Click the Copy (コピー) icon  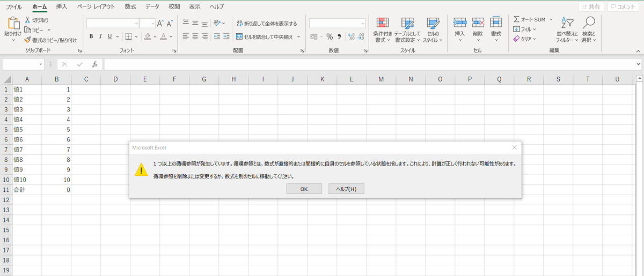click(x=28, y=29)
